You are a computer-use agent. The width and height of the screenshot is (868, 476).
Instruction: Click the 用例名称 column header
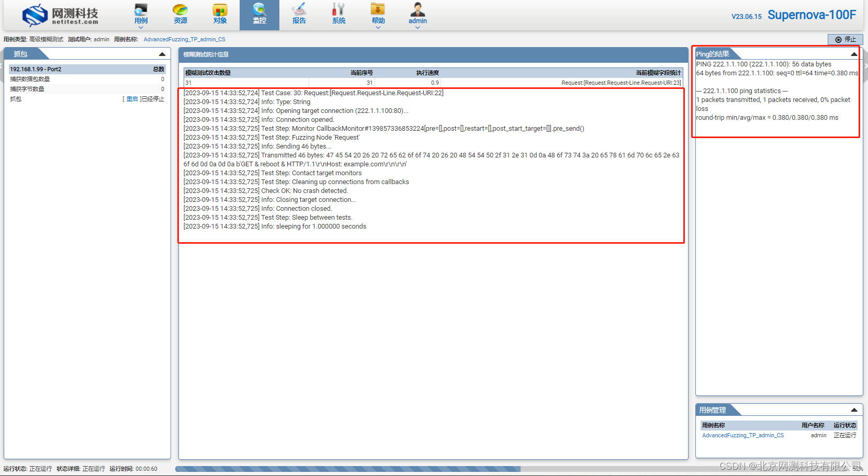click(713, 425)
